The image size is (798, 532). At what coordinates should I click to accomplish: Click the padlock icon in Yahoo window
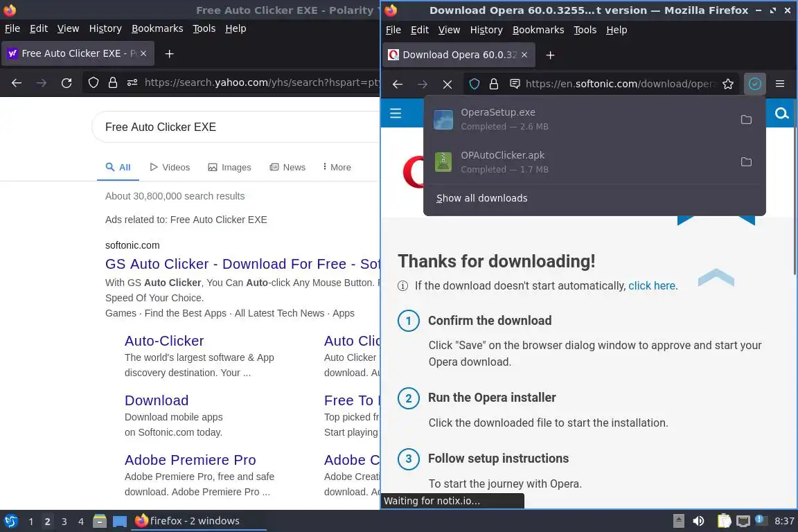tap(113, 82)
